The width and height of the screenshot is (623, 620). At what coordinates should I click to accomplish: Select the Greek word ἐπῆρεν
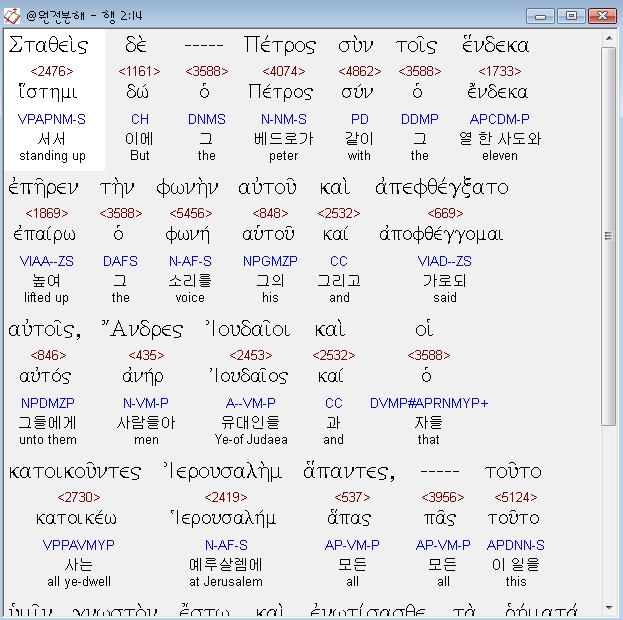(x=43, y=187)
